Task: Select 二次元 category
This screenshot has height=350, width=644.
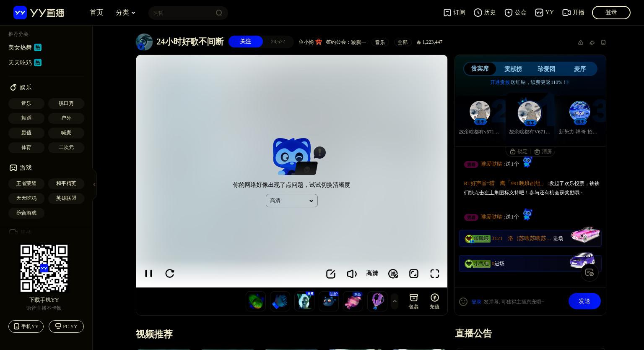Action: (66, 147)
